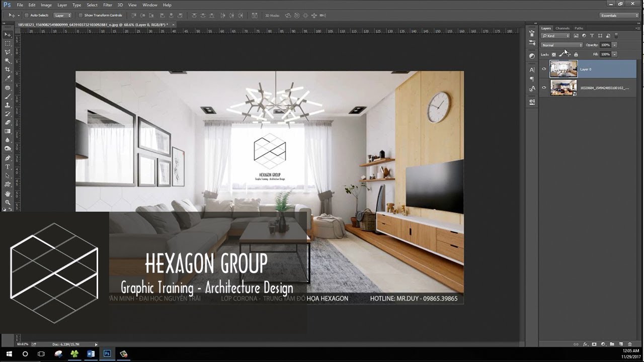Image resolution: width=644 pixels, height=362 pixels.
Task: Open the Character Styles panel icon
Action: pyautogui.click(x=532, y=88)
